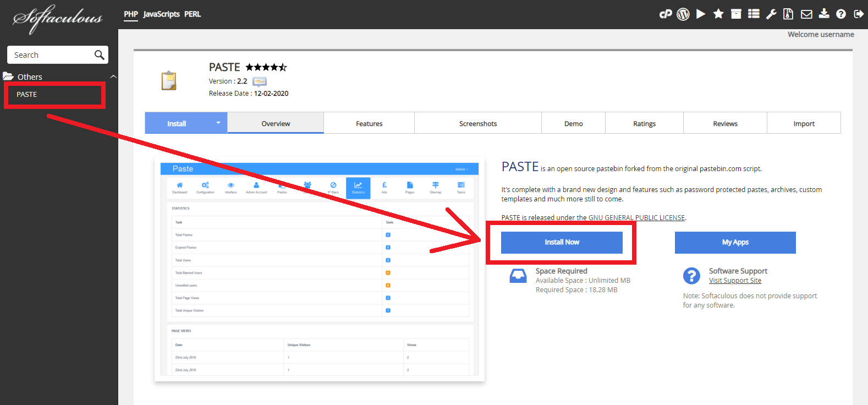Image resolution: width=868 pixels, height=405 pixels.
Task: Click the PASTE title heading
Action: tap(224, 67)
